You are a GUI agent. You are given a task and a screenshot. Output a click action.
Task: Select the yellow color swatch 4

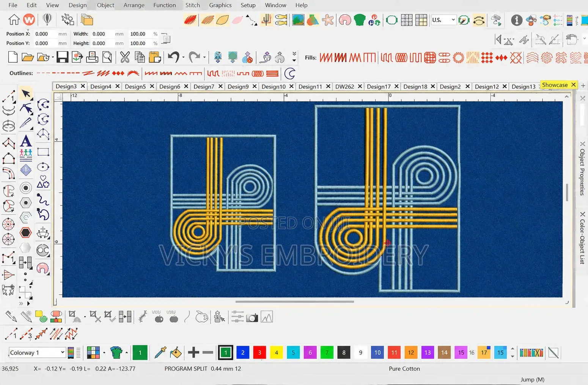click(276, 353)
